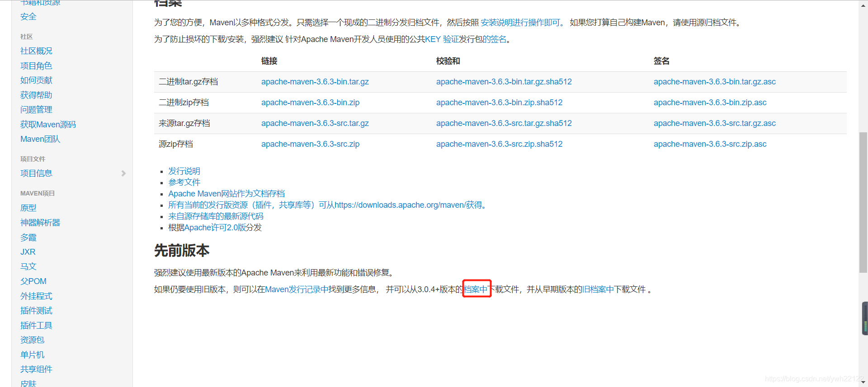The image size is (868, 387).
Task: Open 外挂程式 sidebar link
Action: click(36, 296)
